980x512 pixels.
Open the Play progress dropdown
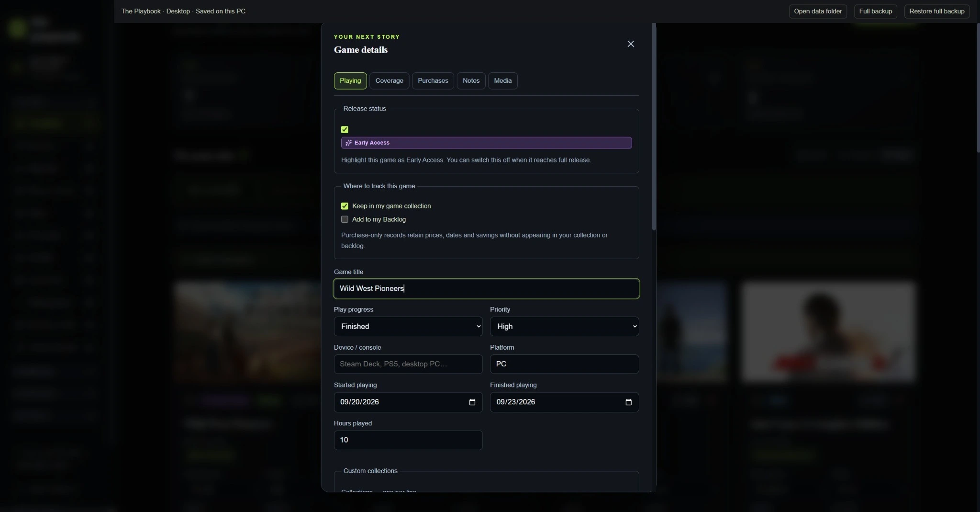click(408, 327)
